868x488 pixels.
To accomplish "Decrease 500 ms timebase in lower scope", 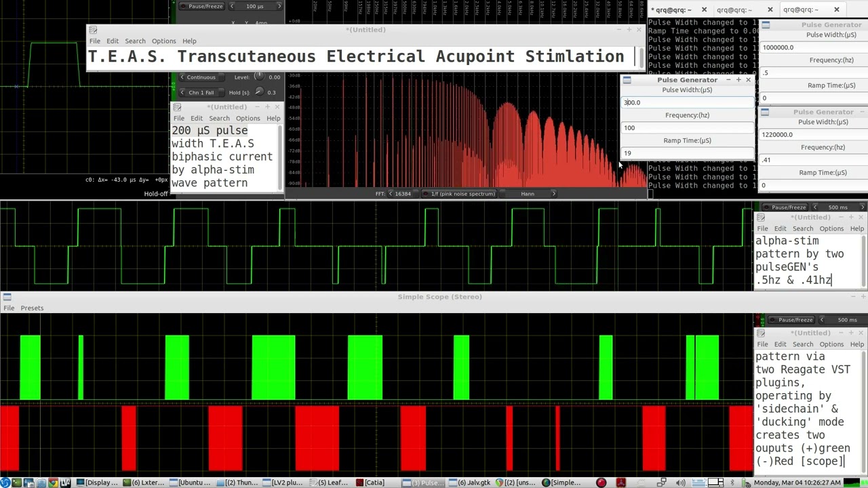I will (822, 319).
